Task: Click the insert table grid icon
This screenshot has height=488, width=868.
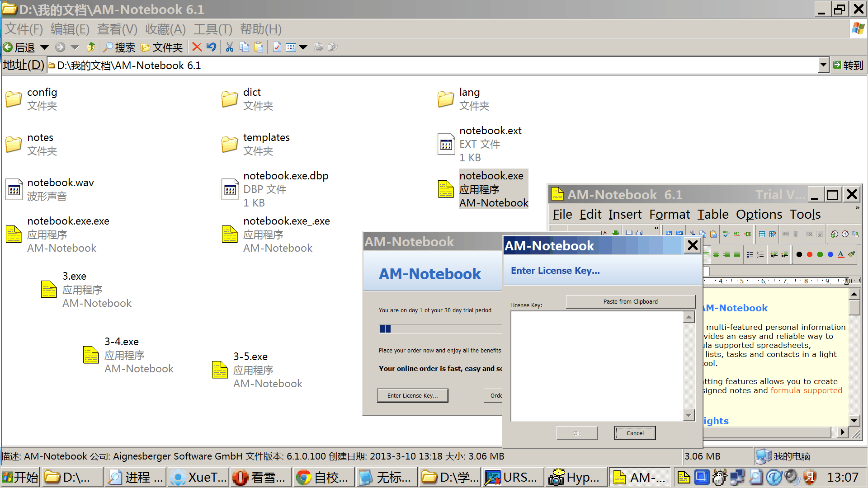Action: pos(762,234)
